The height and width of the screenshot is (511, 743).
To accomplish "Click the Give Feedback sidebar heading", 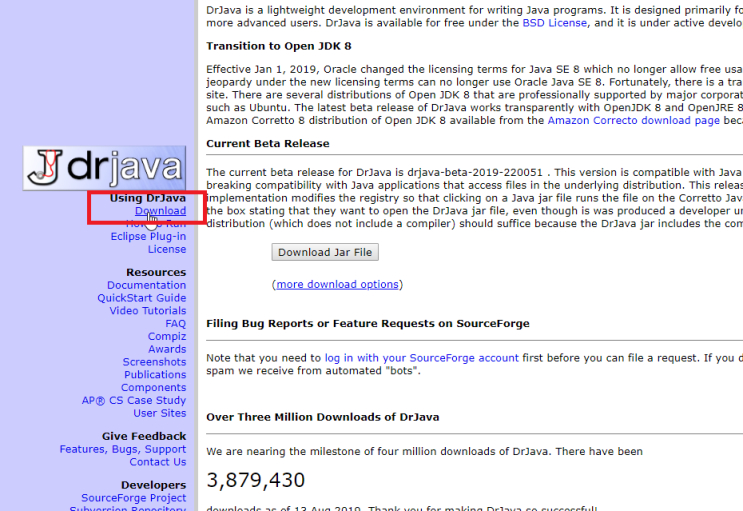I will [144, 437].
